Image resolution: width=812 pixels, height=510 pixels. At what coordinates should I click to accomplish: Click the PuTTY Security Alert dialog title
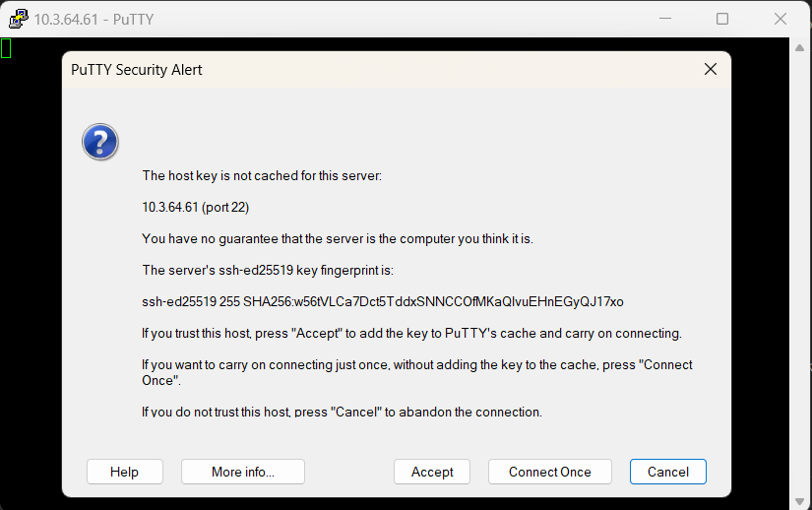click(137, 70)
